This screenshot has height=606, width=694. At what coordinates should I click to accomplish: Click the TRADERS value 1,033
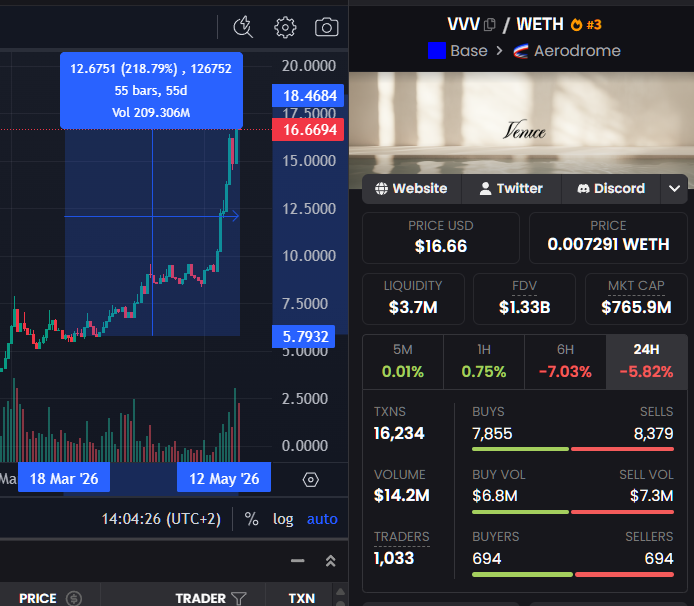394,558
